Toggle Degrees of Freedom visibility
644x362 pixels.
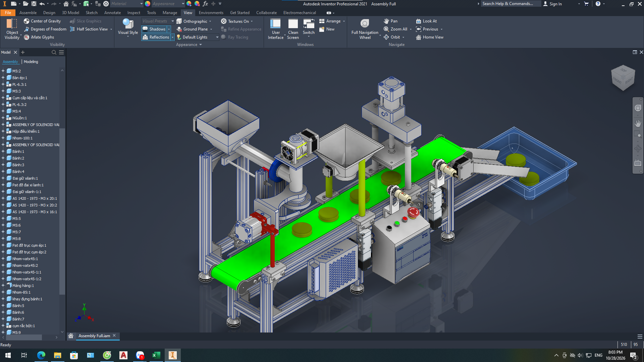(x=45, y=29)
